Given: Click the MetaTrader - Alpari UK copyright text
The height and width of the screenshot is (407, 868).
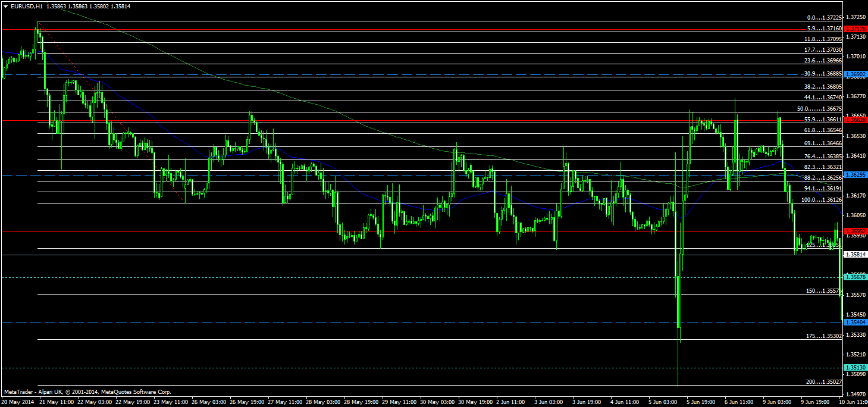Looking at the screenshot, I should pos(88,392).
